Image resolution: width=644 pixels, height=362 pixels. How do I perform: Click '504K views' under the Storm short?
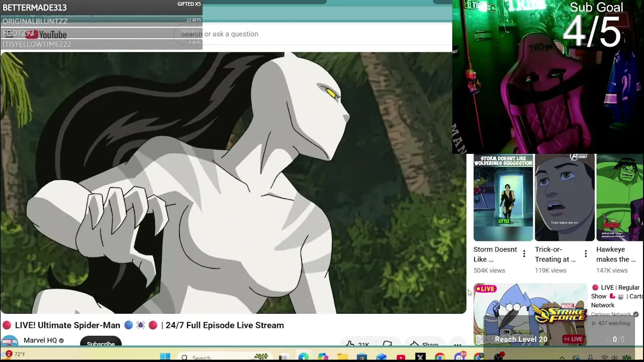pyautogui.click(x=489, y=270)
